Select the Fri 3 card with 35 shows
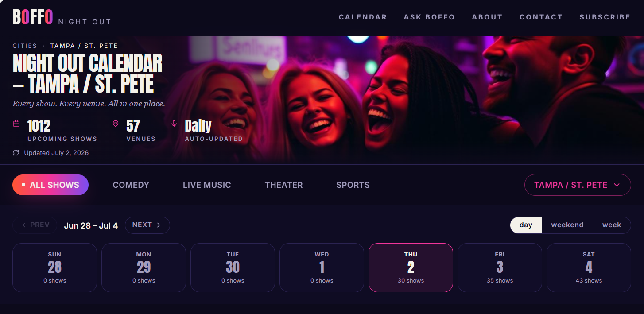644x314 pixels. point(500,267)
